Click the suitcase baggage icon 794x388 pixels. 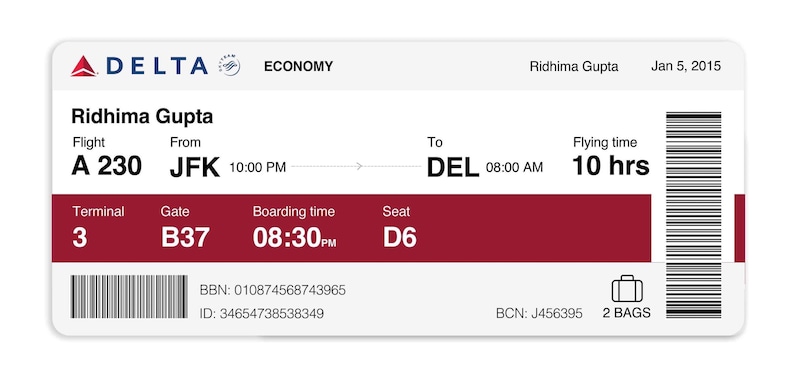627,289
